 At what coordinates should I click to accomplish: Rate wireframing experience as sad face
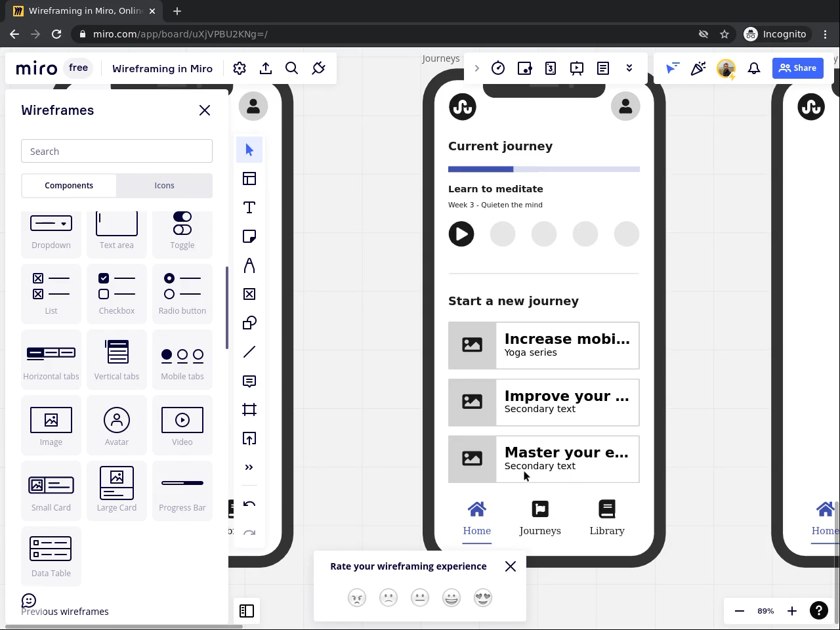click(388, 598)
